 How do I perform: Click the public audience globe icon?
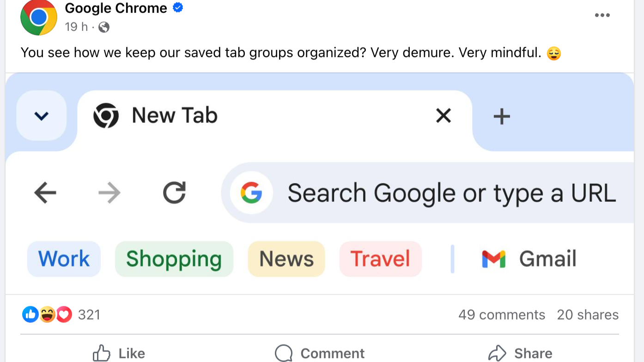pyautogui.click(x=104, y=27)
